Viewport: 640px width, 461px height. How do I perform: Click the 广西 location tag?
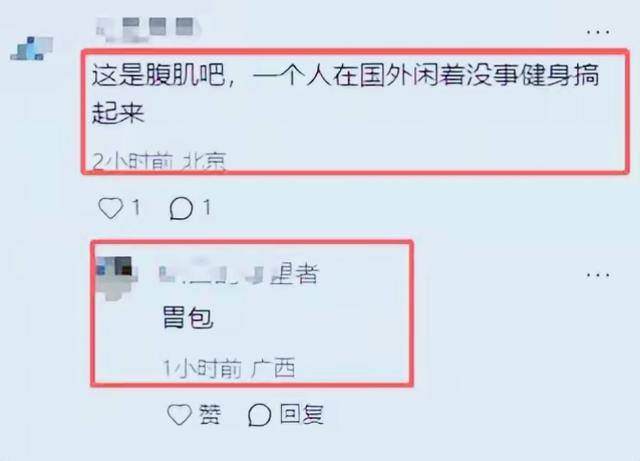point(273,367)
